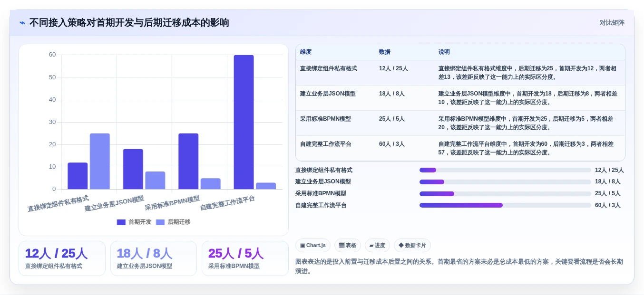Click the 数据 column header
The height and width of the screenshot is (295, 644).
coord(385,52)
